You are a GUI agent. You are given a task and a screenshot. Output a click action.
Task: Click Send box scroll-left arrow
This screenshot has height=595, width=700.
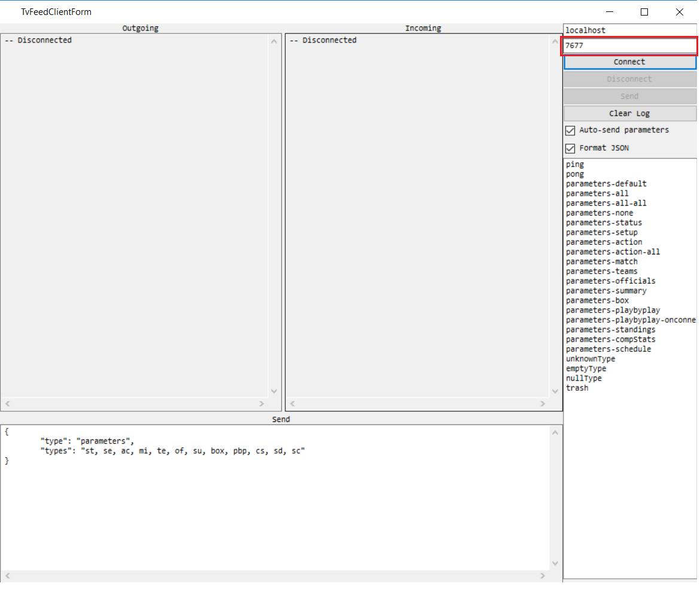tap(8, 576)
